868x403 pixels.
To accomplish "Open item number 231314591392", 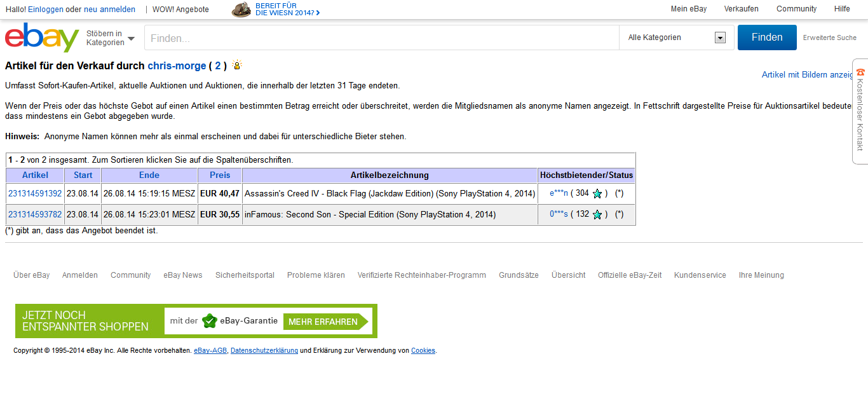I will pos(35,194).
